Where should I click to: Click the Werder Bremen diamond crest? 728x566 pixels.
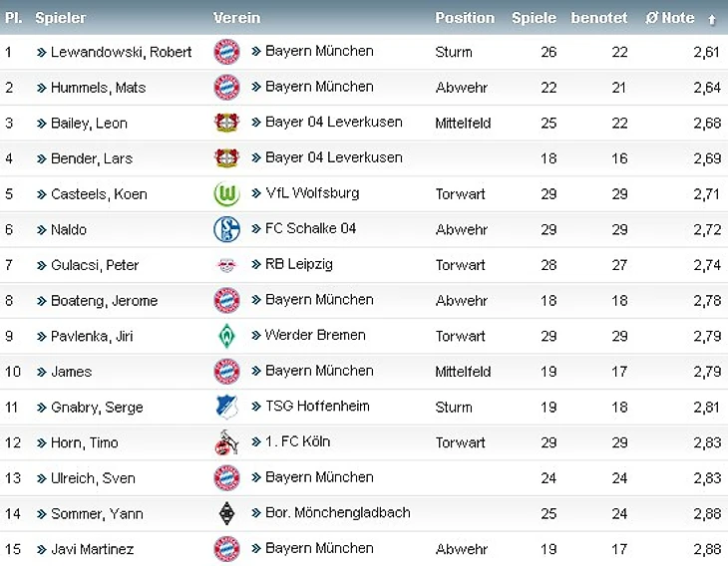point(226,336)
